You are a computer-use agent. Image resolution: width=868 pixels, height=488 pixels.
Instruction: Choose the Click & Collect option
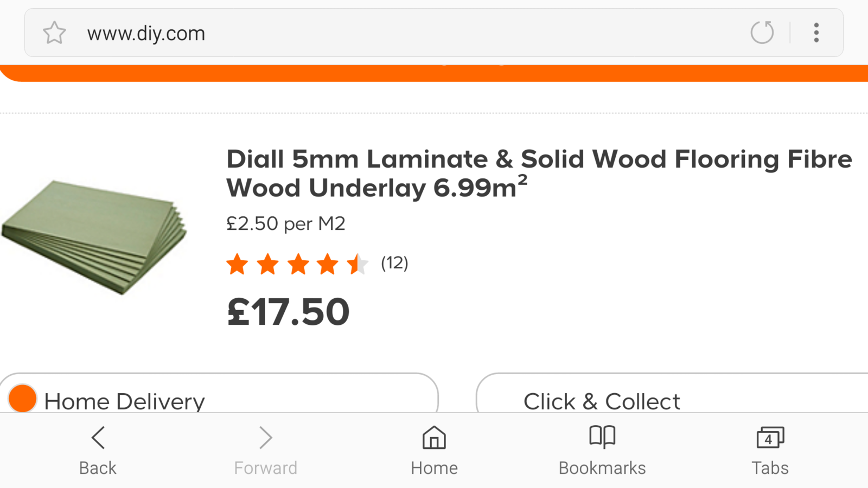pyautogui.click(x=601, y=401)
